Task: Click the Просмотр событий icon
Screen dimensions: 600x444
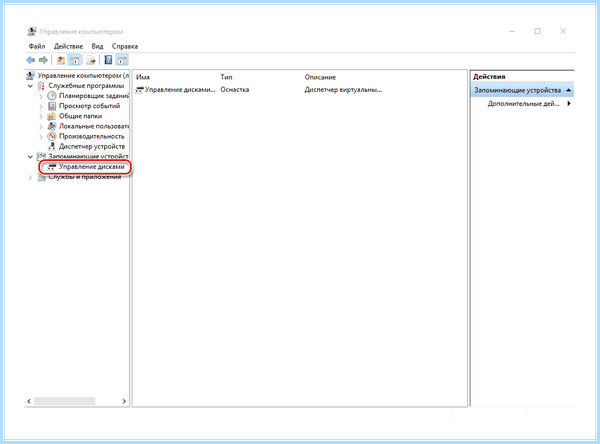Action: 52,106
